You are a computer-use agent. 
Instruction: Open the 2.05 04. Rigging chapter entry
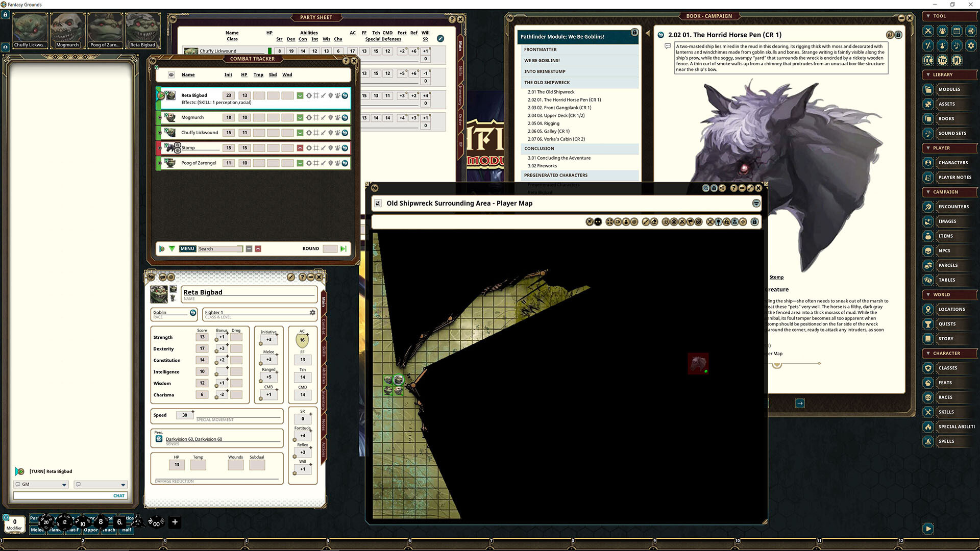point(544,123)
